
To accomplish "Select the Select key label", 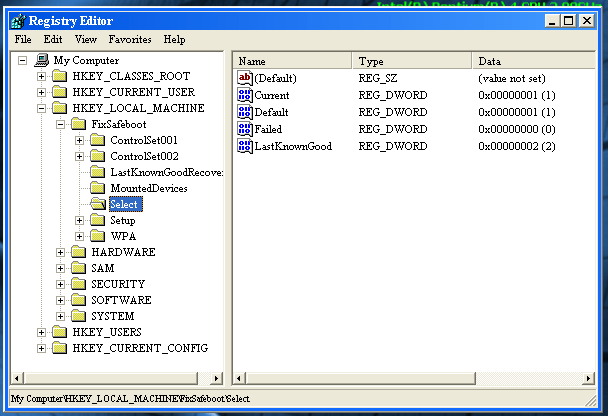I will [126, 204].
